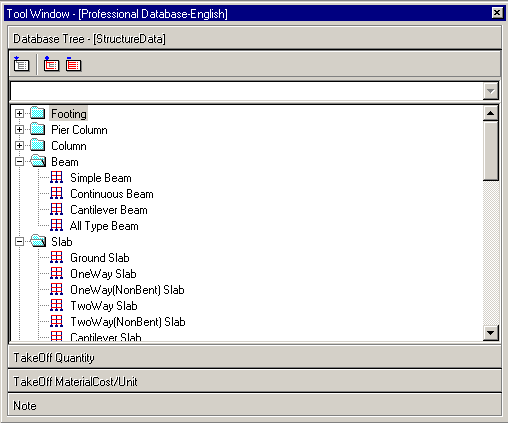Open the Database Tree panel header
508x423 pixels.
click(x=255, y=39)
